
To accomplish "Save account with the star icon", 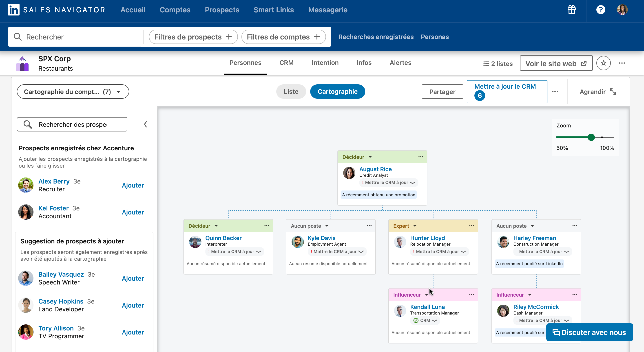I will point(604,63).
